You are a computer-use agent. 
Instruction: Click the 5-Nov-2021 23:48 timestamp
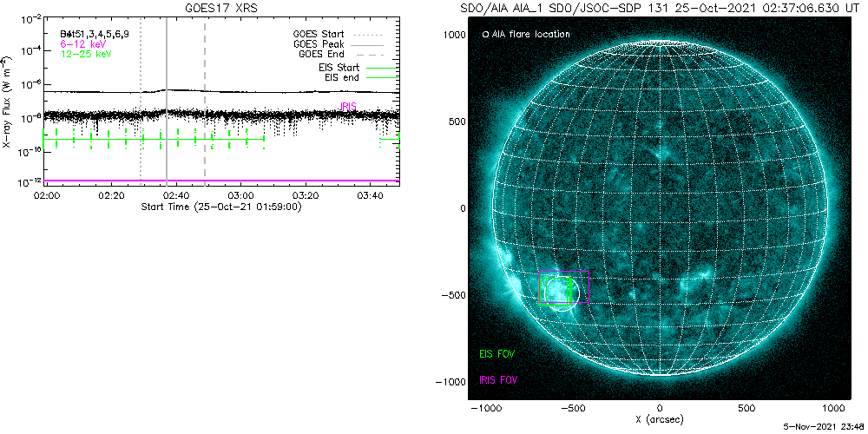point(824,428)
